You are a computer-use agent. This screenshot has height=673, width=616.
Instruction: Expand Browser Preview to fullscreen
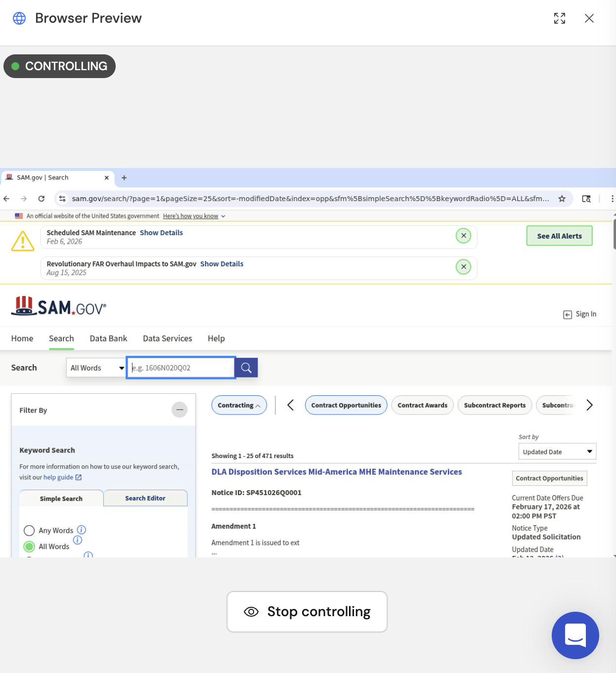(x=559, y=18)
